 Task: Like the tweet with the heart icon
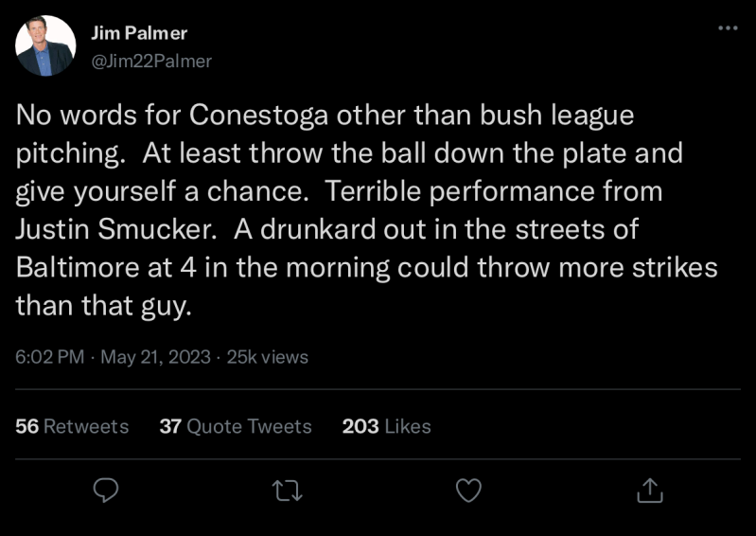click(x=468, y=490)
